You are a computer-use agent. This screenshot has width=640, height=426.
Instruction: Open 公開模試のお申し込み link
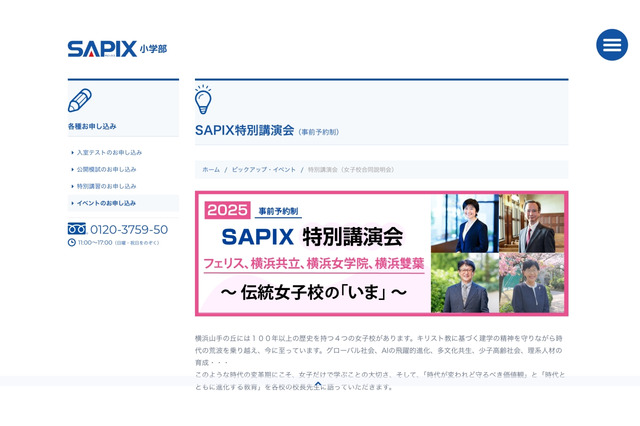click(106, 169)
